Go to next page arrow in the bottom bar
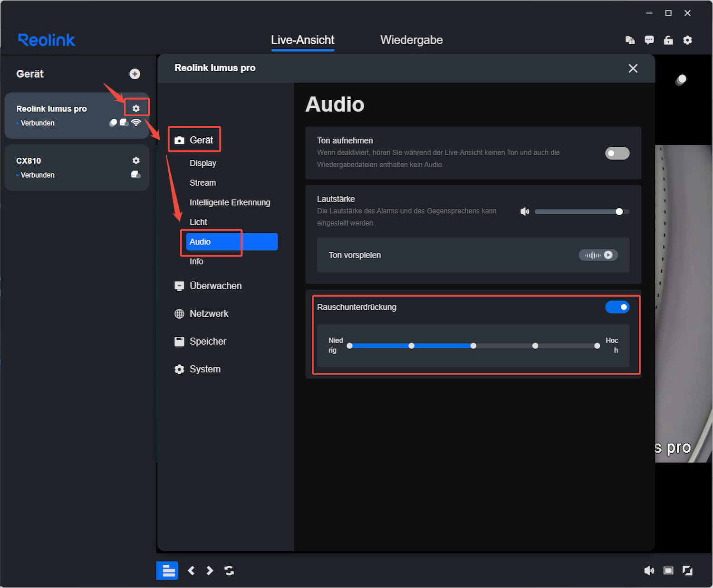Screen dimensions: 713x588 click(x=210, y=570)
